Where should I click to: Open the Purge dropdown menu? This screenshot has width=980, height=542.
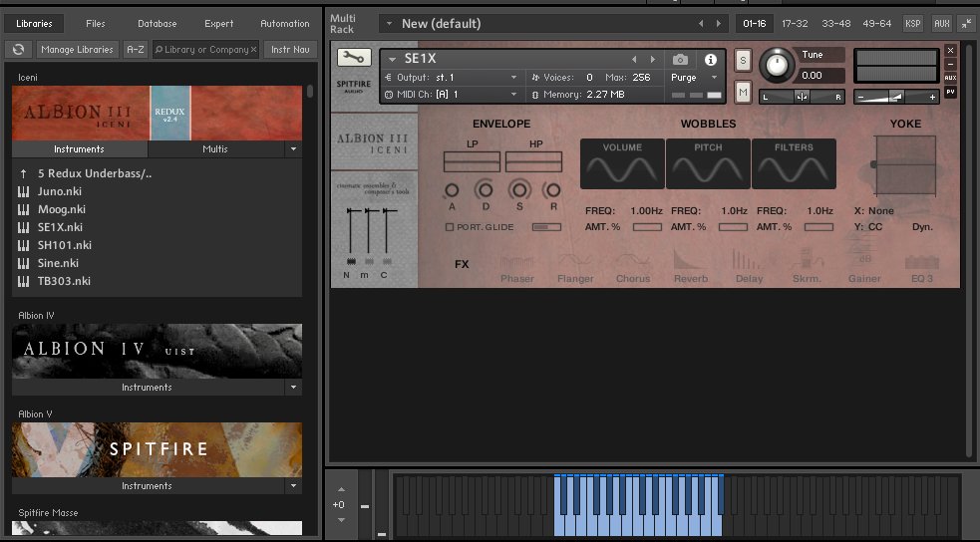[715, 78]
